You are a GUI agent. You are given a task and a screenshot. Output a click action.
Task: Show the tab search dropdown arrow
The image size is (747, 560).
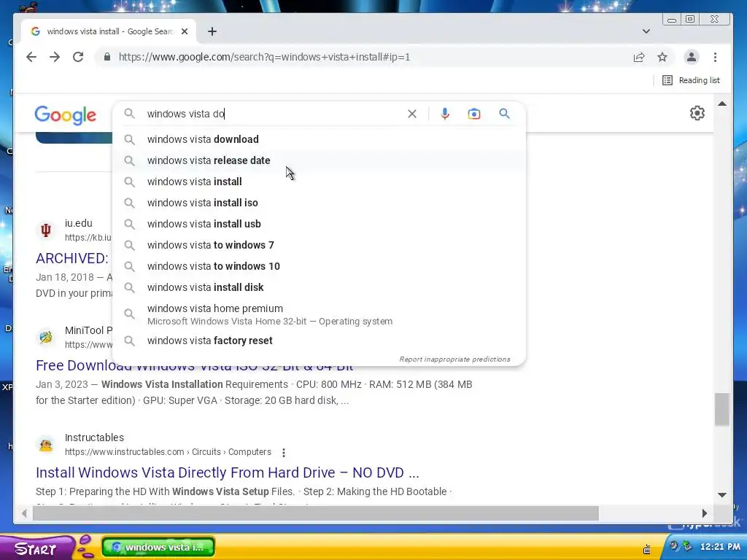[x=646, y=31]
